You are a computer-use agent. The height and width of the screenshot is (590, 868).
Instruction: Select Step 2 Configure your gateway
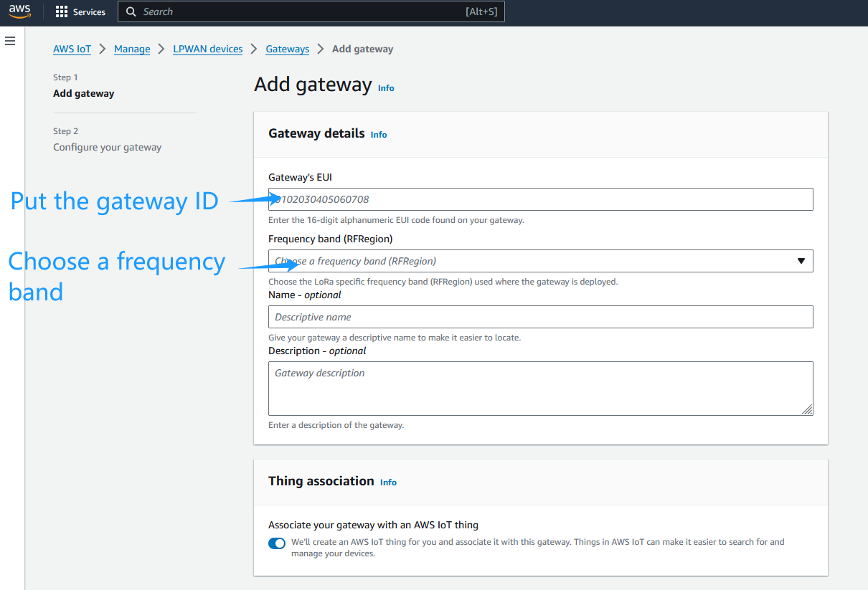pos(107,147)
